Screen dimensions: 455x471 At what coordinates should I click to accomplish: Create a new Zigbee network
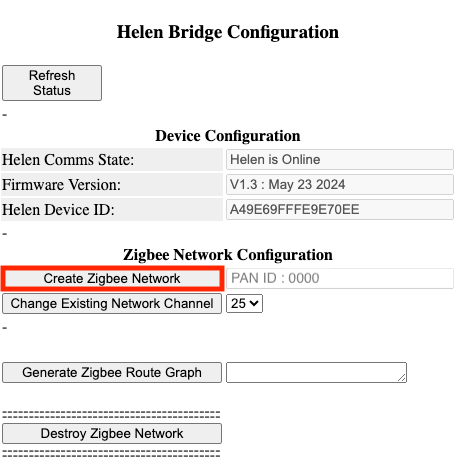112,278
